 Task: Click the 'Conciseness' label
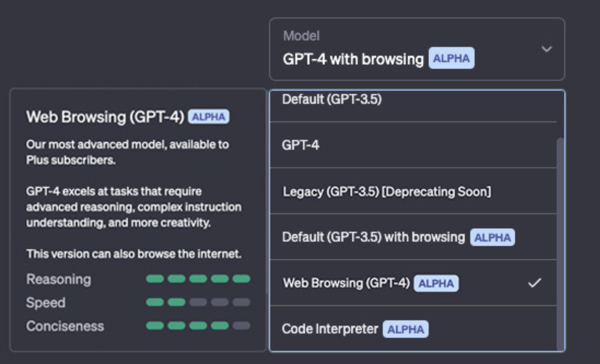(65, 326)
